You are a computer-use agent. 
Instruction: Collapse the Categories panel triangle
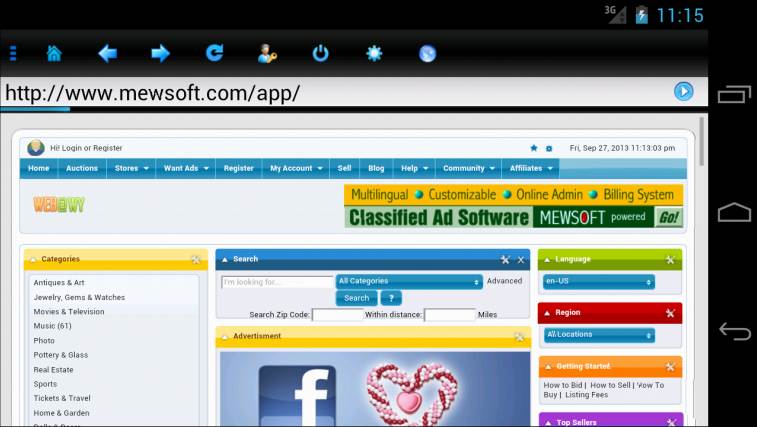[x=33, y=259]
